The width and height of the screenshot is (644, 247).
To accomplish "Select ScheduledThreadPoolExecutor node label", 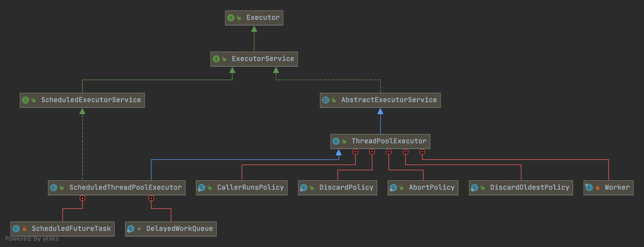I will pos(125,188).
